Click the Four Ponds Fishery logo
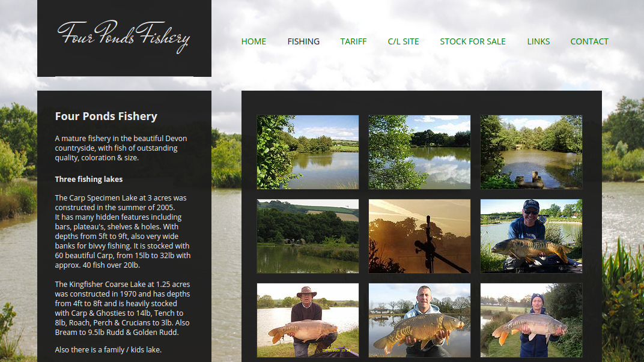The height and width of the screenshot is (362, 644). tap(124, 37)
